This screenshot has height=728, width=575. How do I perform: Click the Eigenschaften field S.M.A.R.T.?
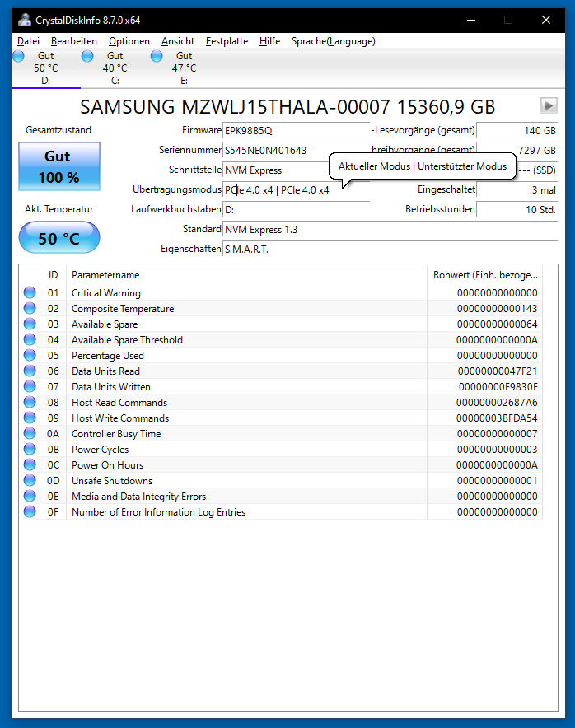[390, 250]
